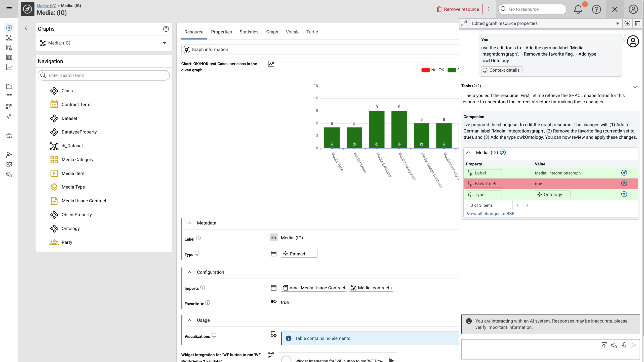
Task: Click the tools wrench icon in chat input
Action: (x=614, y=345)
